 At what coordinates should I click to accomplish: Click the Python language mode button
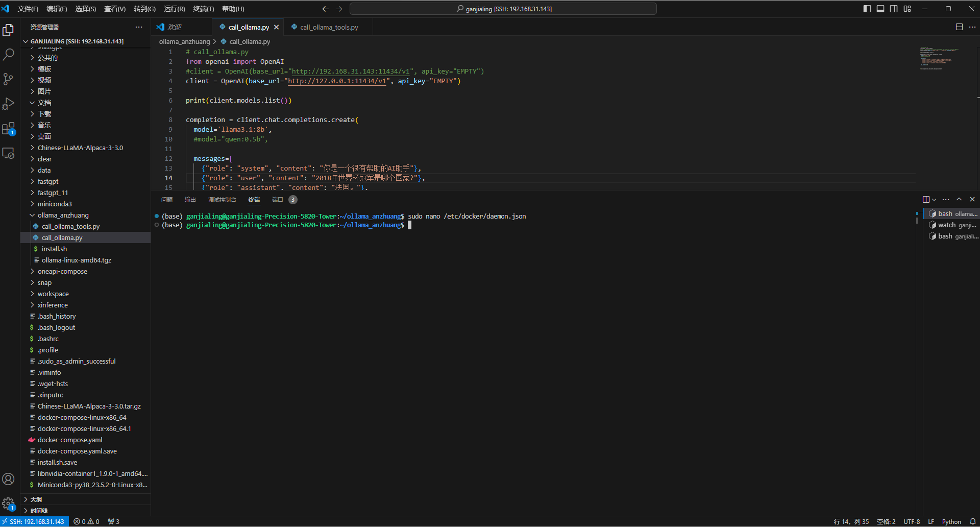point(951,521)
